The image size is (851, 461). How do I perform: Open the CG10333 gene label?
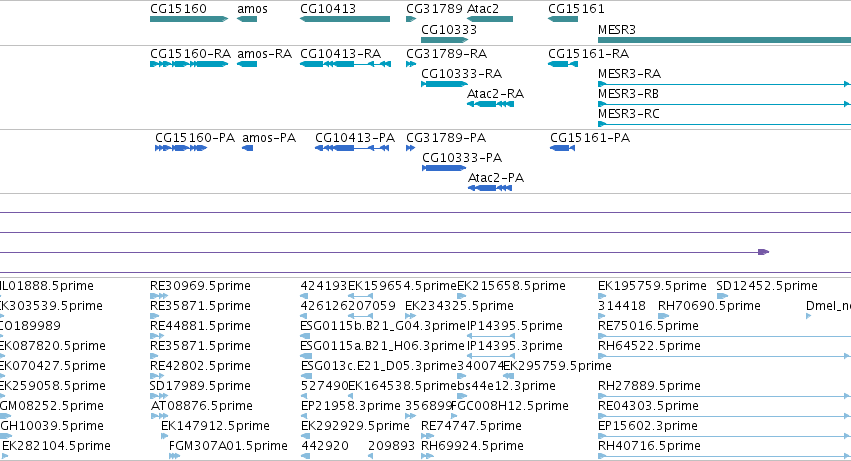(449, 30)
